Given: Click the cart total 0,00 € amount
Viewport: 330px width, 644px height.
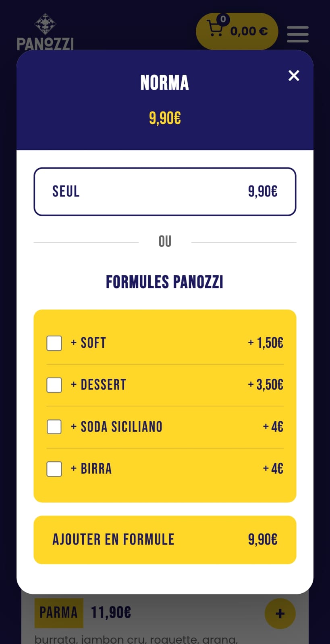Looking at the screenshot, I should (249, 31).
